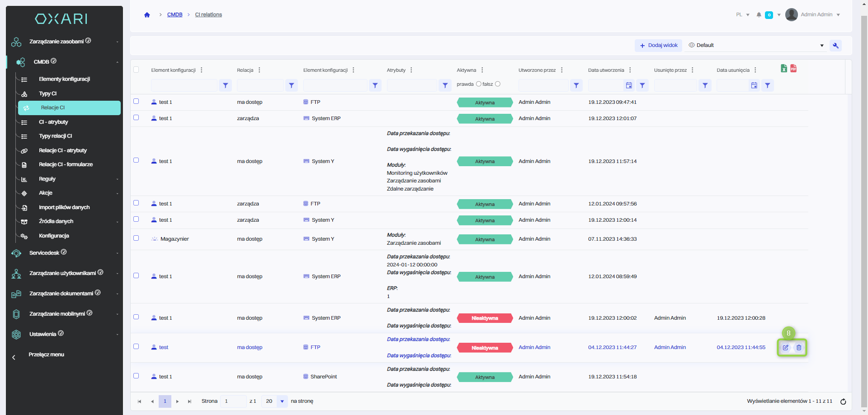Click the trash delete icon in the highlighted row

pyautogui.click(x=799, y=348)
